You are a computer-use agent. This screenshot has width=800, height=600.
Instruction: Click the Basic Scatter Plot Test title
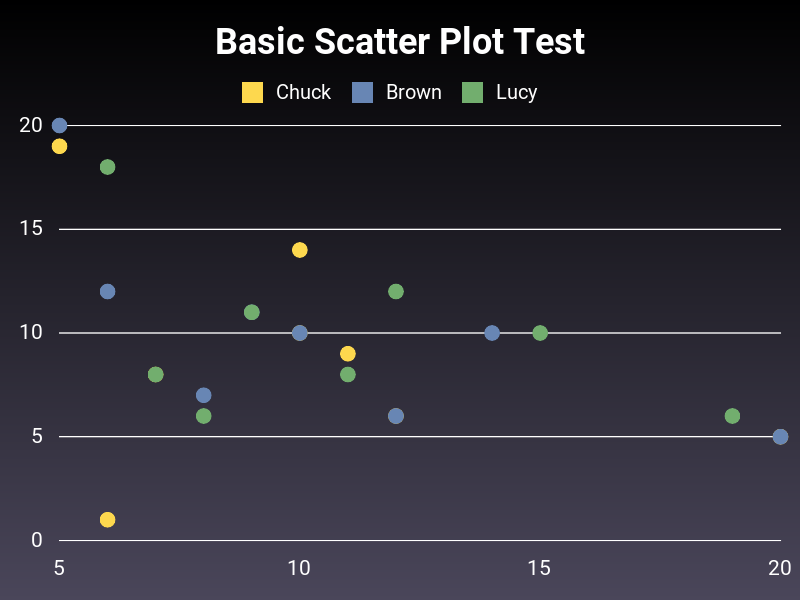pyautogui.click(x=400, y=41)
